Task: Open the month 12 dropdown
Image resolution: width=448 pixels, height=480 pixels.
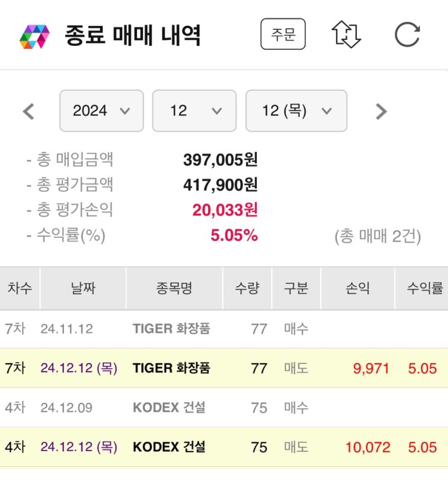Action: [x=195, y=111]
